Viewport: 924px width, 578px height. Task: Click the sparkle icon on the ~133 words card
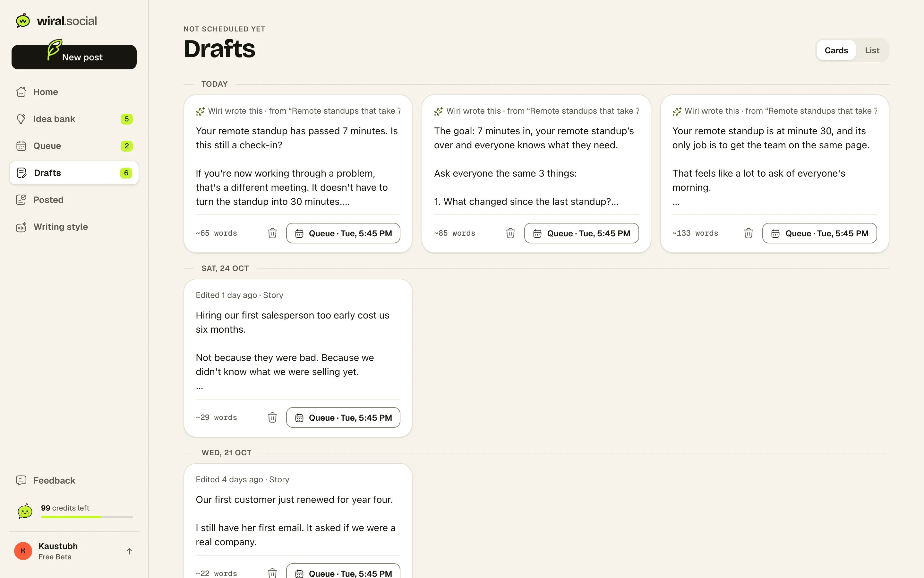click(677, 111)
